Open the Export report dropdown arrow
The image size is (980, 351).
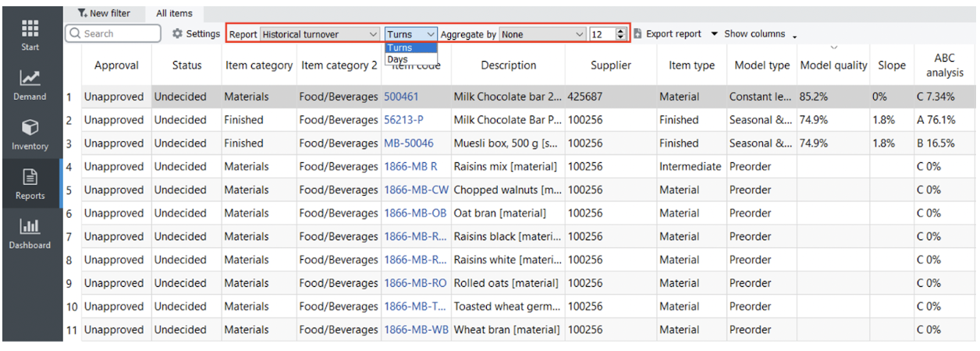[714, 34]
